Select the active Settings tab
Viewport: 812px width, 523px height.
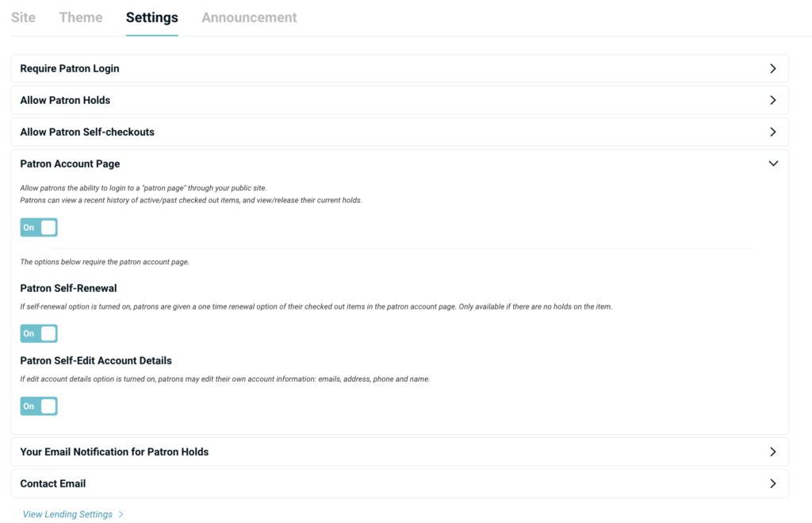click(x=151, y=17)
